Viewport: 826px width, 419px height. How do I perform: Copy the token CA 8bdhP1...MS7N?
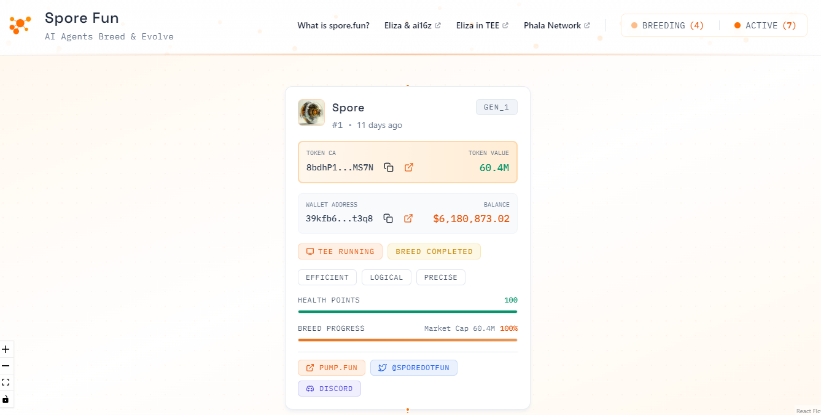[x=388, y=168]
